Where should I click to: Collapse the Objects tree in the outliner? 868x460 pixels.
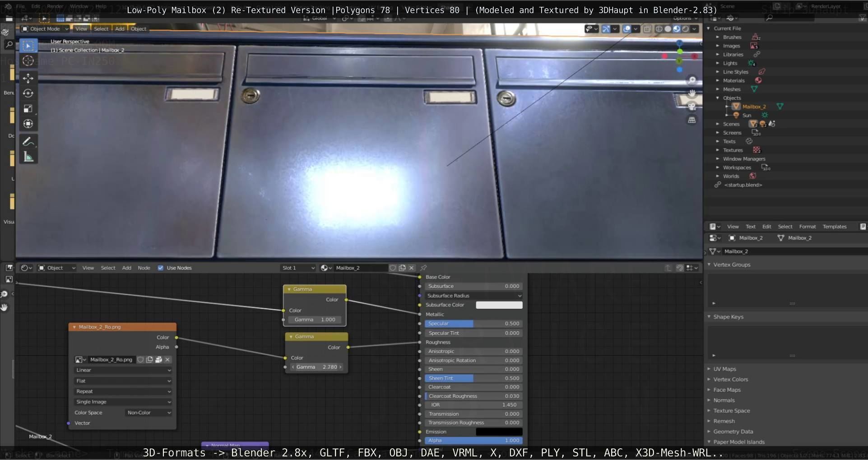[718, 98]
